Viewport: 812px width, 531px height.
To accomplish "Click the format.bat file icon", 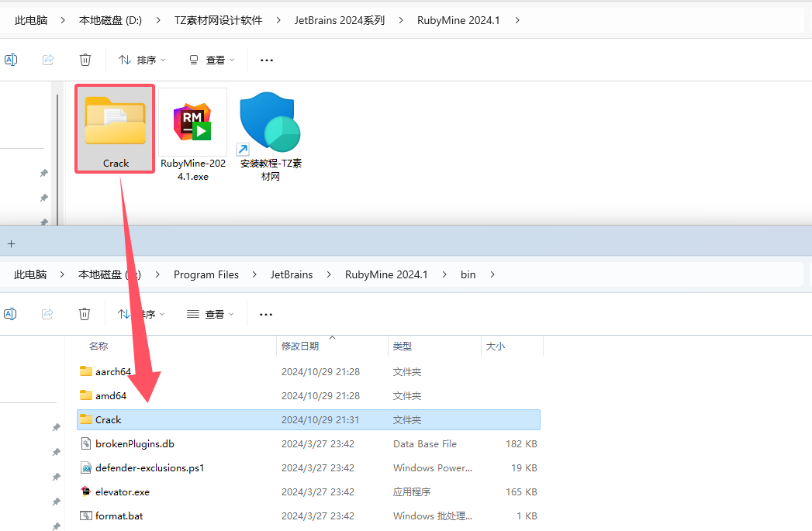I will 86,516.
